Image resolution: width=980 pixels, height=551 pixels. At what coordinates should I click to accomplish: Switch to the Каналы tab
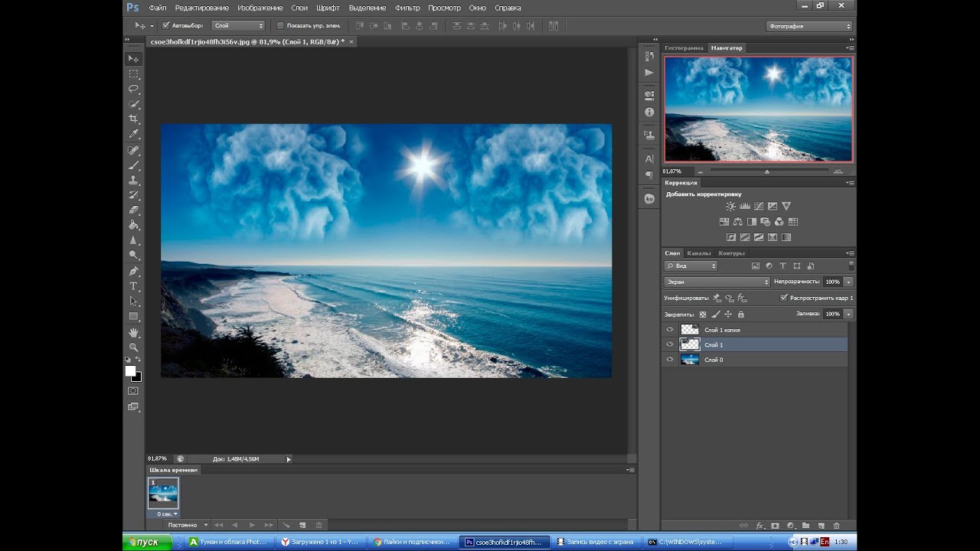(698, 253)
